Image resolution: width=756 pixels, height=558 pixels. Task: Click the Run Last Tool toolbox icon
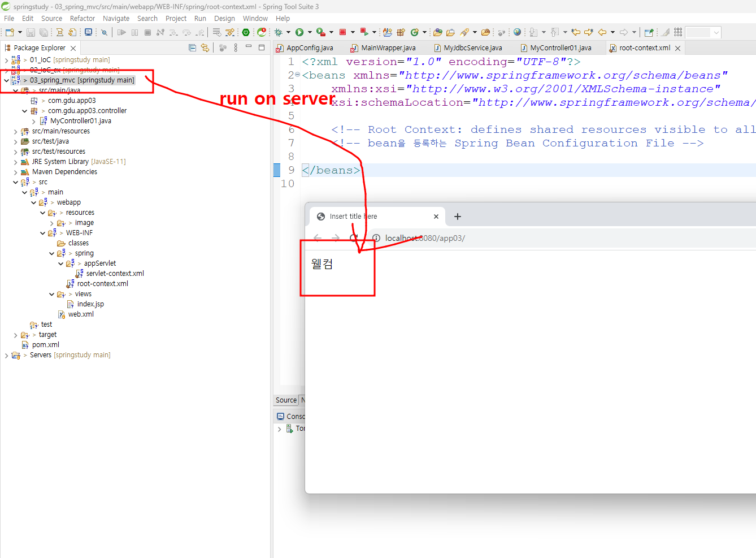[320, 32]
